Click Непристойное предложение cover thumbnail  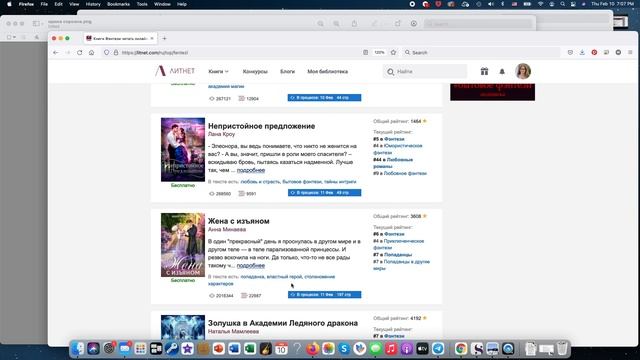(x=183, y=149)
